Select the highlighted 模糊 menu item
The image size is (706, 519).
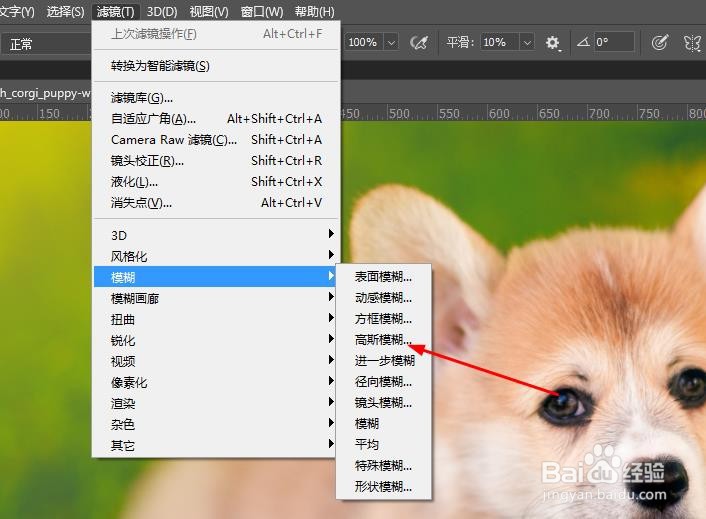point(216,277)
